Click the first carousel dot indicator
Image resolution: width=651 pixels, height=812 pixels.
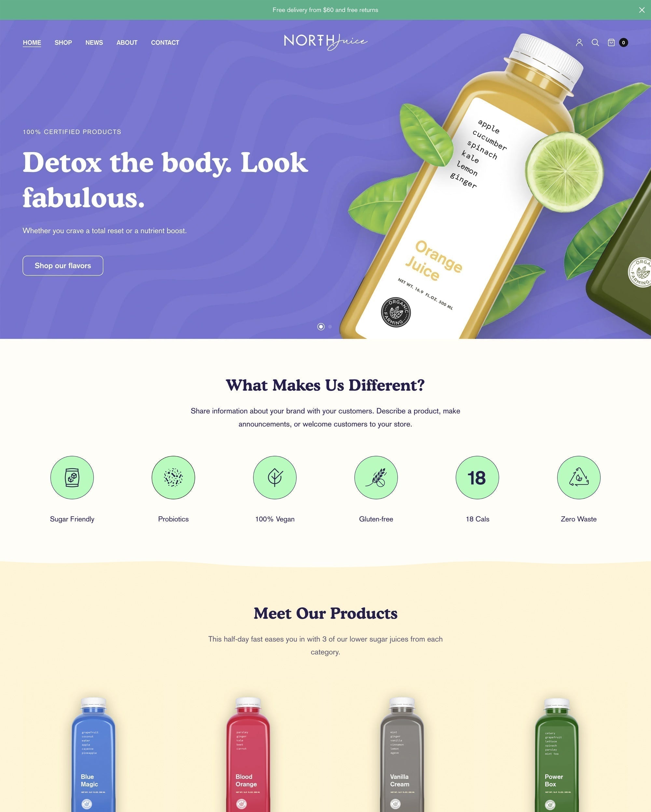click(321, 326)
